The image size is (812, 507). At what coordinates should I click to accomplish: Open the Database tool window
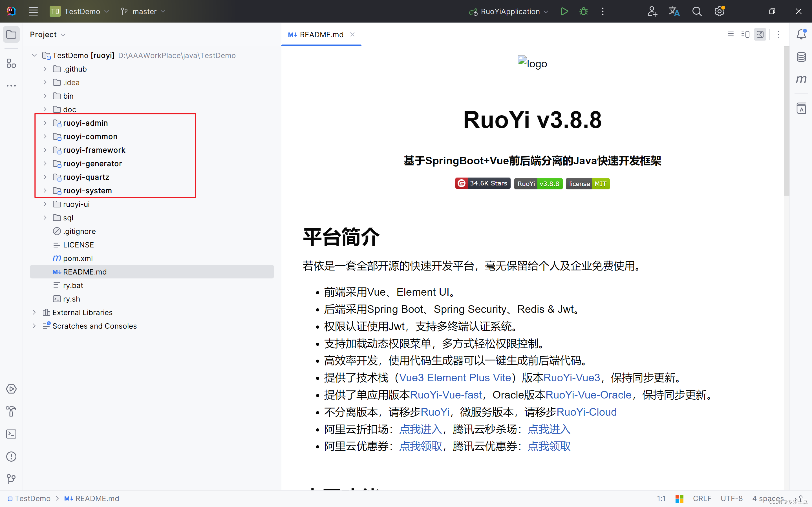point(802,57)
